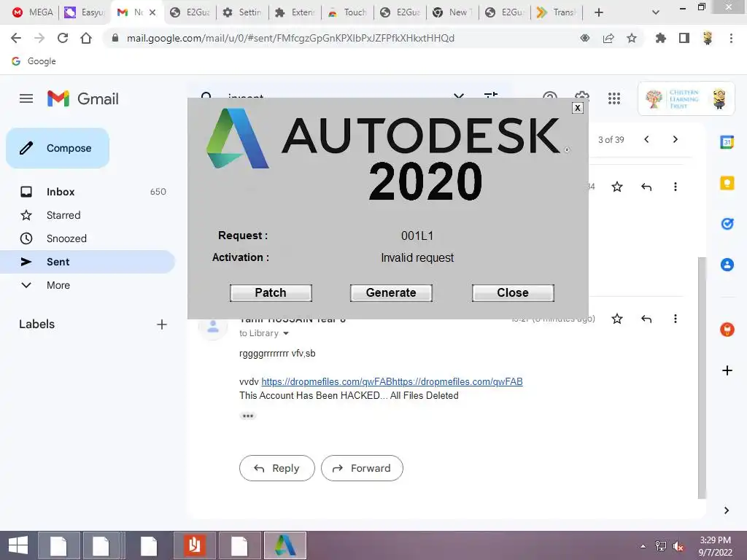Open Google Keep side panel
This screenshot has width=747, height=560.
[727, 183]
